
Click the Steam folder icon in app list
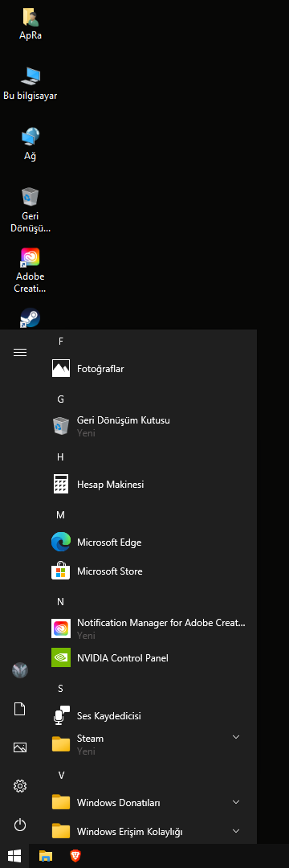[x=61, y=744]
